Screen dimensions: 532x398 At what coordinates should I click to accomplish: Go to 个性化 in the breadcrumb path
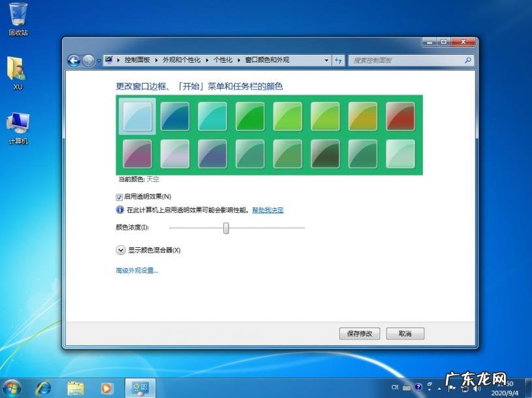pos(223,60)
